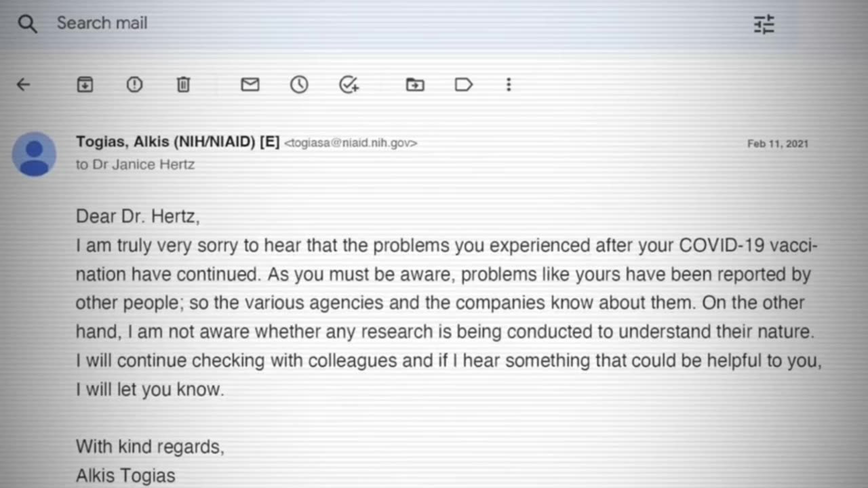The width and height of the screenshot is (868, 488).
Task: Go back to the inbox
Action: (24, 85)
